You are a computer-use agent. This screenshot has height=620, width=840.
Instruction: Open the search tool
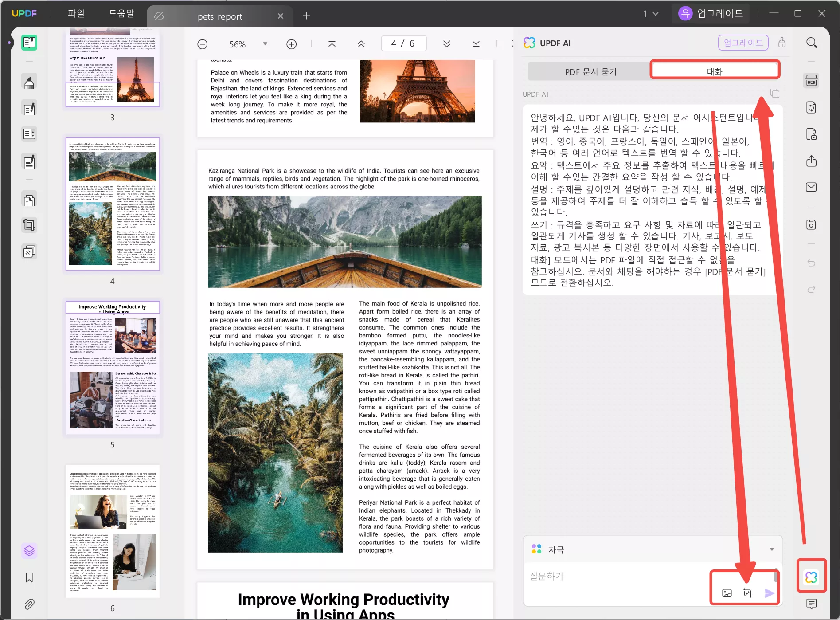[812, 42]
